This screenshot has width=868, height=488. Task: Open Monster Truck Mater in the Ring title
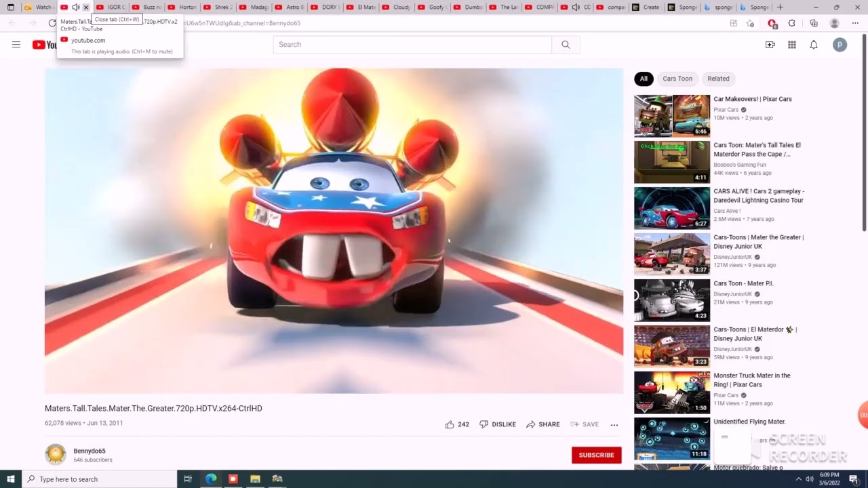(752, 380)
